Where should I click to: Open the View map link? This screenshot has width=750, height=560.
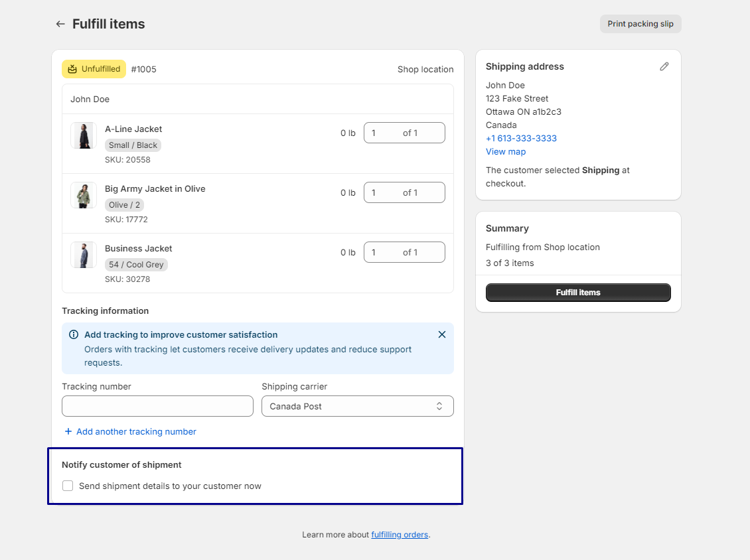[x=506, y=151]
